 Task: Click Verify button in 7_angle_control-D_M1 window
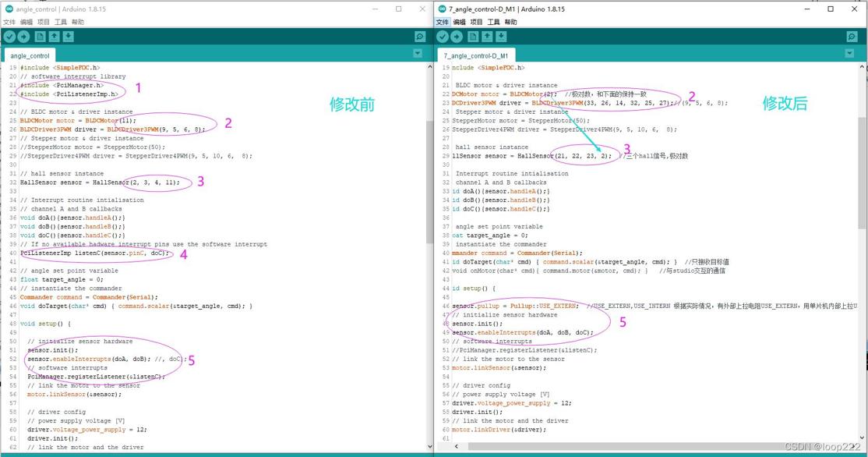point(443,37)
